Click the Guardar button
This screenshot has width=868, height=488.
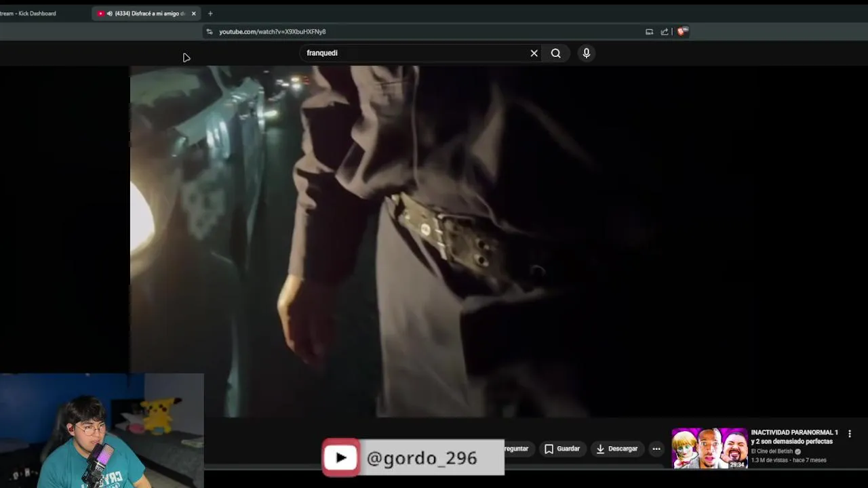coord(562,449)
